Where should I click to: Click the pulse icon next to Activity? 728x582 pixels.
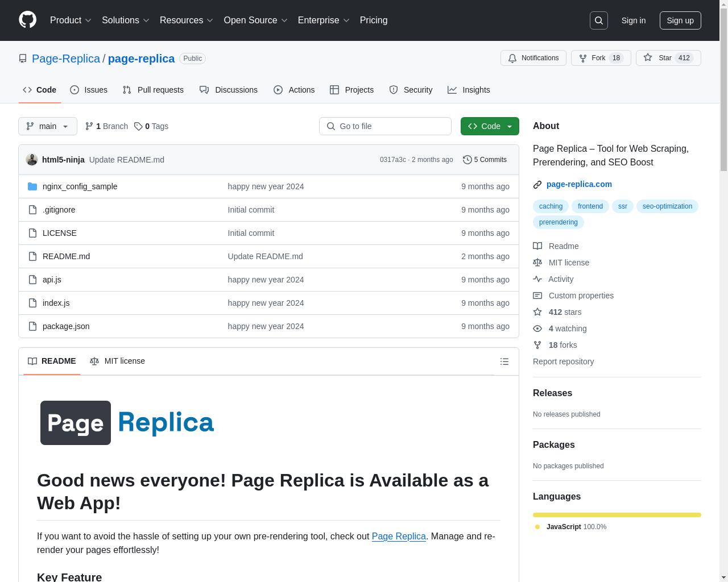537,279
